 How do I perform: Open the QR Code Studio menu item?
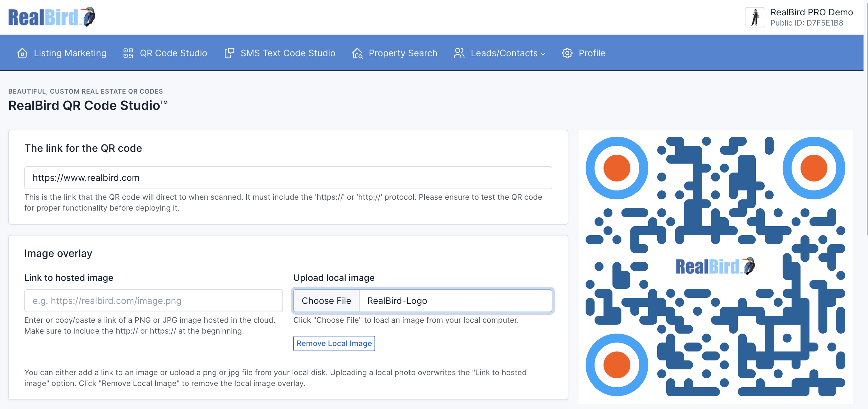(173, 53)
